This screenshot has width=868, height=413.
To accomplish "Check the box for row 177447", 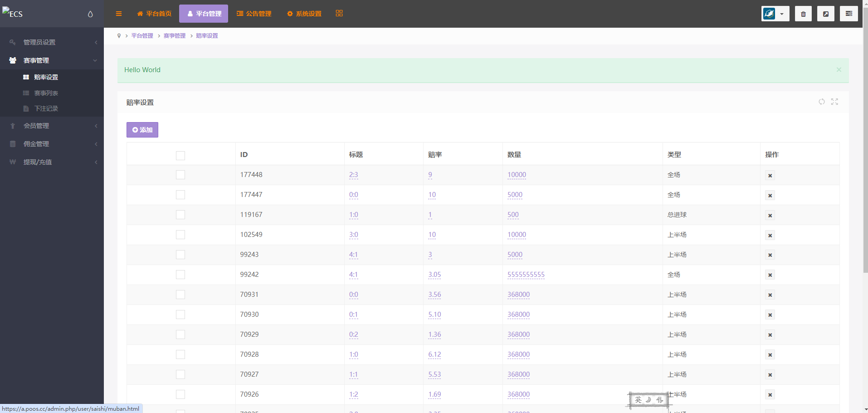I will point(180,195).
